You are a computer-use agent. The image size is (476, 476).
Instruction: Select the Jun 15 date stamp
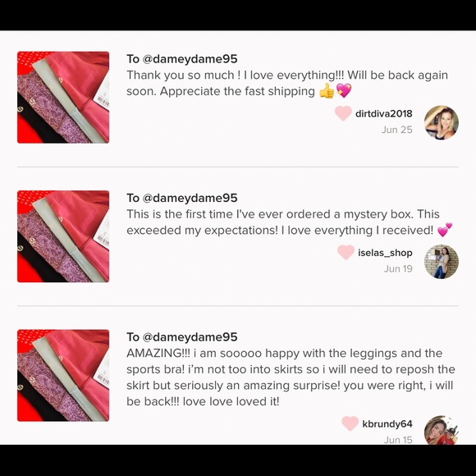click(x=398, y=440)
